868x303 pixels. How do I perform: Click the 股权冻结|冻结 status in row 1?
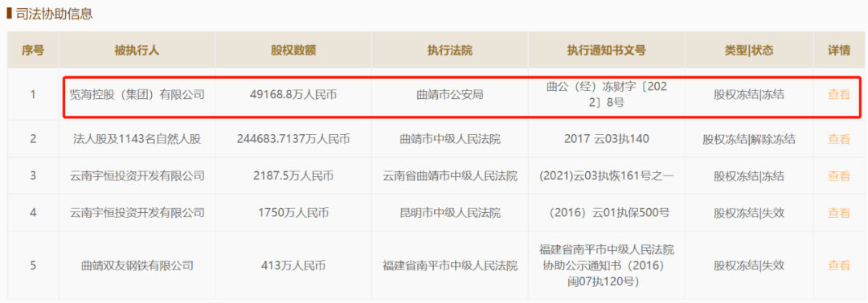[749, 95]
